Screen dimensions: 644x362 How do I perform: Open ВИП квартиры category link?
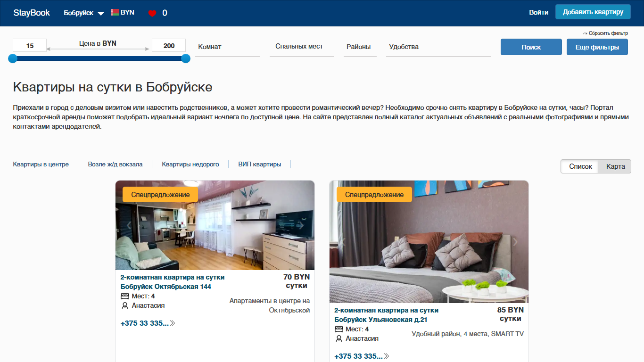pos(260,165)
